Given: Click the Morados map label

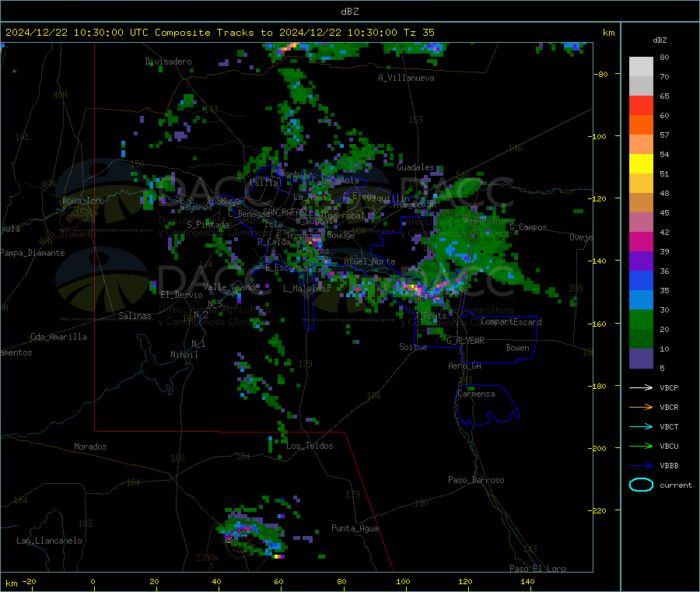Looking at the screenshot, I should 90,447.
